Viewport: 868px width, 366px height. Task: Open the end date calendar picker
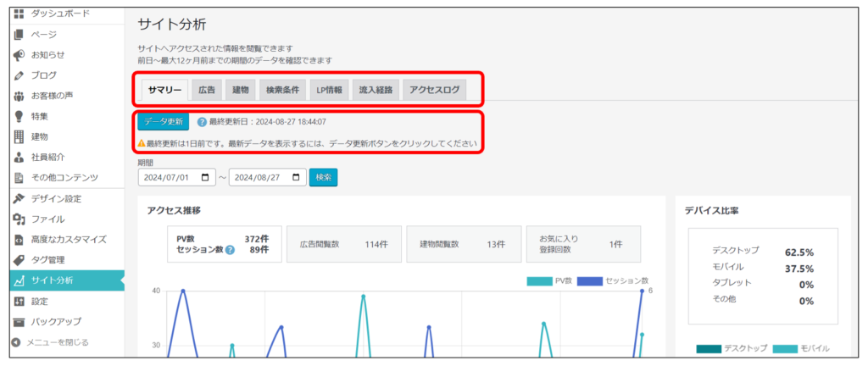point(296,178)
